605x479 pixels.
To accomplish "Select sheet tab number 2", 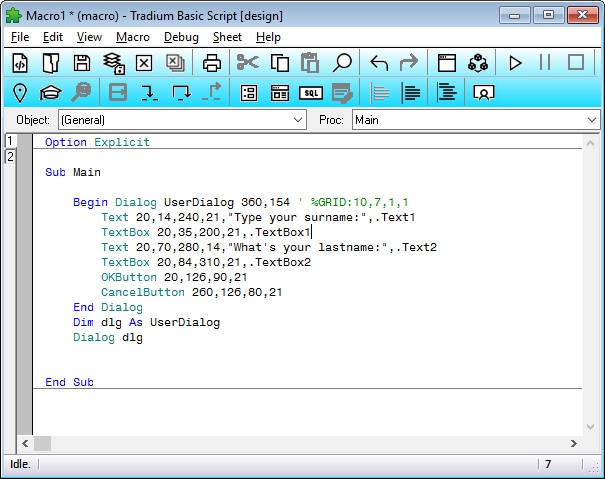I will point(10,157).
